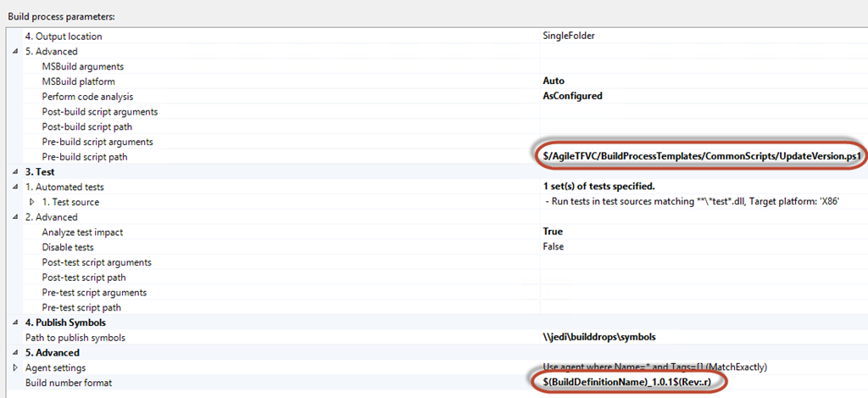Toggle Analyze test impact 'True' value
The height and width of the screenshot is (398, 868).
click(553, 232)
